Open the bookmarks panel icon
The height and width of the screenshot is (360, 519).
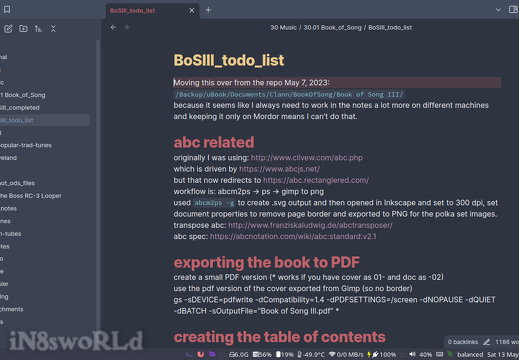(7, 10)
